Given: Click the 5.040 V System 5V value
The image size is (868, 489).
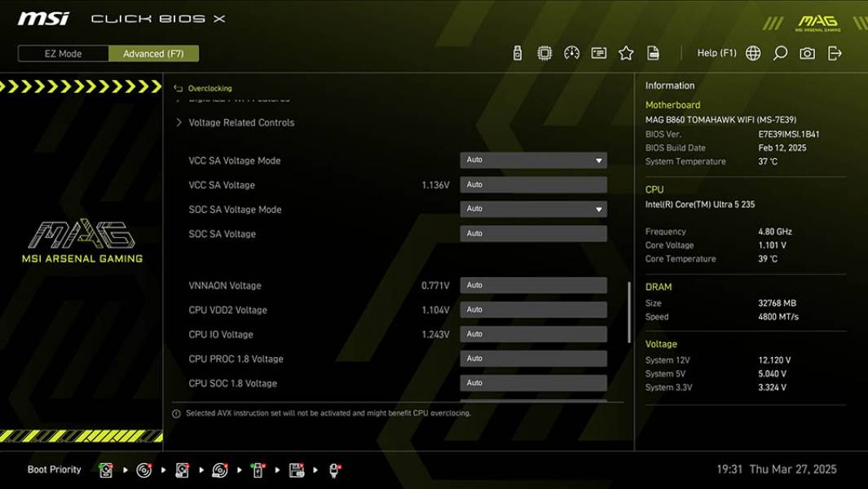Looking at the screenshot, I should click(772, 374).
